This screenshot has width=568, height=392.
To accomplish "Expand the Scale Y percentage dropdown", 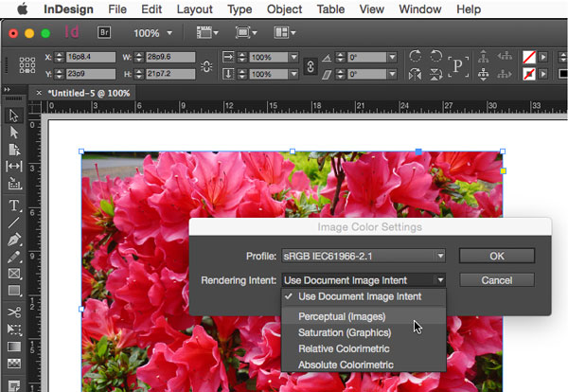I will click(293, 74).
